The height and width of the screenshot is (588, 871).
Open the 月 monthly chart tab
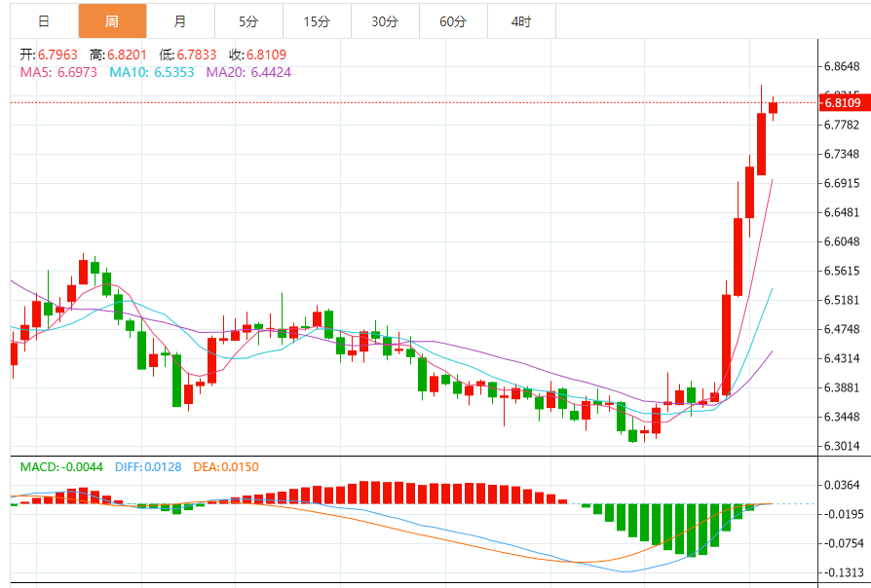(x=180, y=20)
